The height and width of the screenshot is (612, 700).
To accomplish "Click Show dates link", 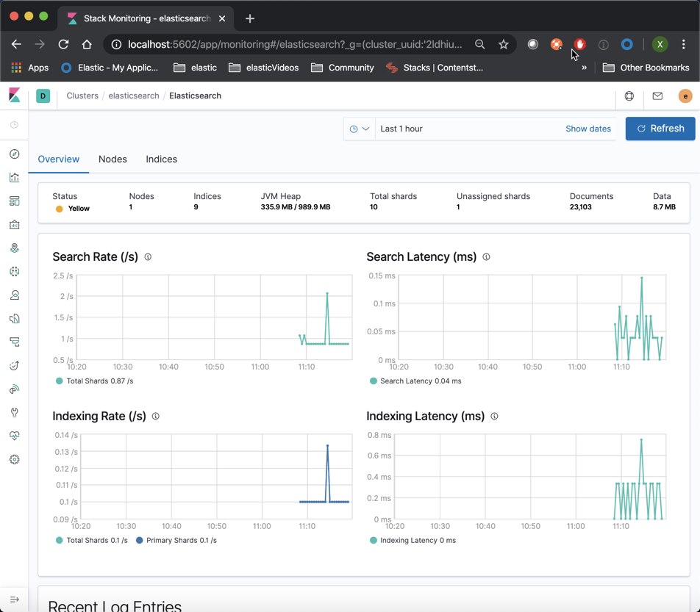I will [x=588, y=129].
